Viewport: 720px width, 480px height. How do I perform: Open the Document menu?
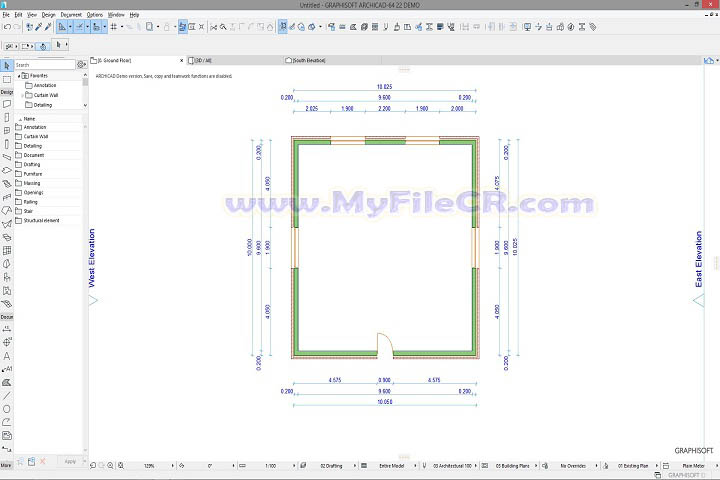(71, 15)
